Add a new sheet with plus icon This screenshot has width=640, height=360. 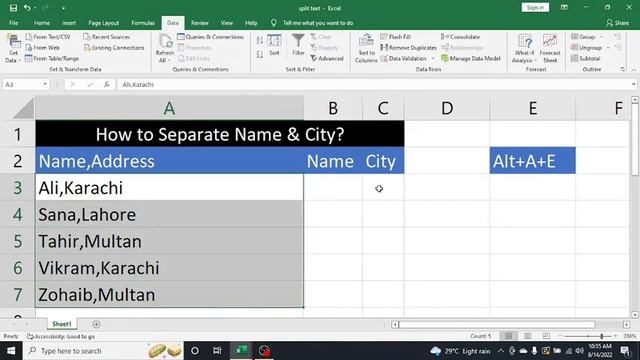point(96,324)
